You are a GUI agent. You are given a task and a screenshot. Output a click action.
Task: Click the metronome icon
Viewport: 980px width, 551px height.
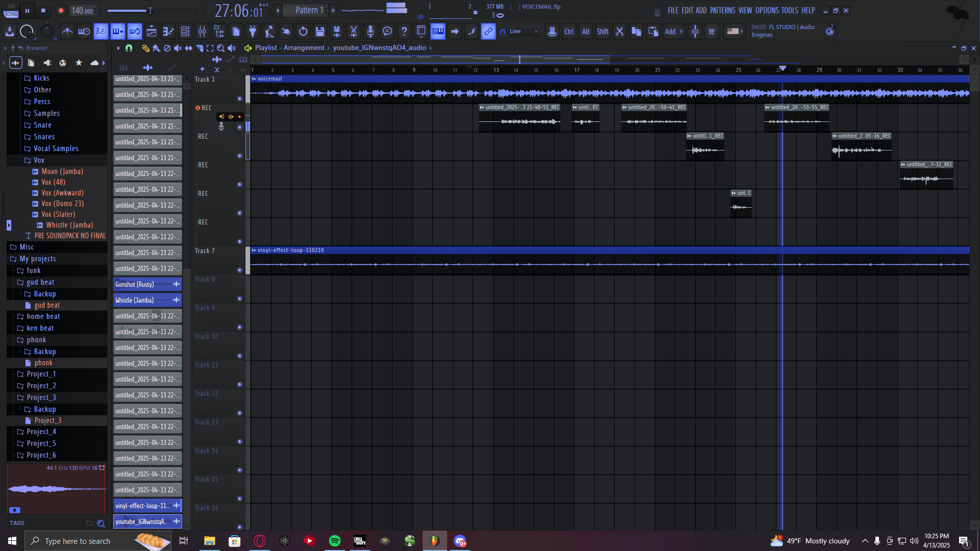(x=67, y=32)
